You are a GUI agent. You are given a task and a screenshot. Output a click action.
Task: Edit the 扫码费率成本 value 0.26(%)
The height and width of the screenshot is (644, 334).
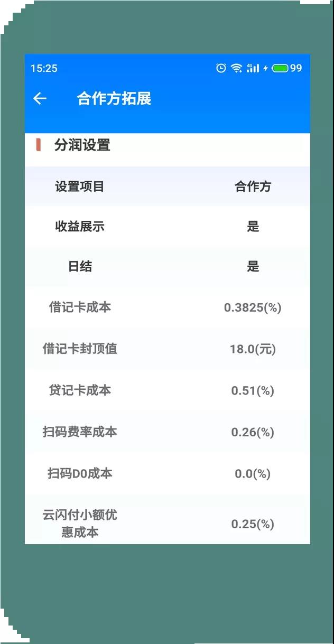(253, 432)
